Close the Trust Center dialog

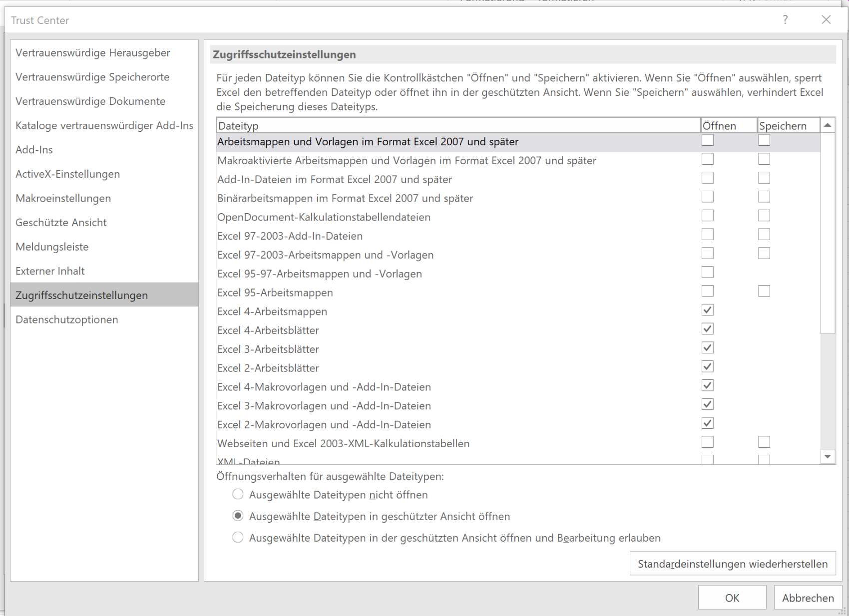pos(826,20)
